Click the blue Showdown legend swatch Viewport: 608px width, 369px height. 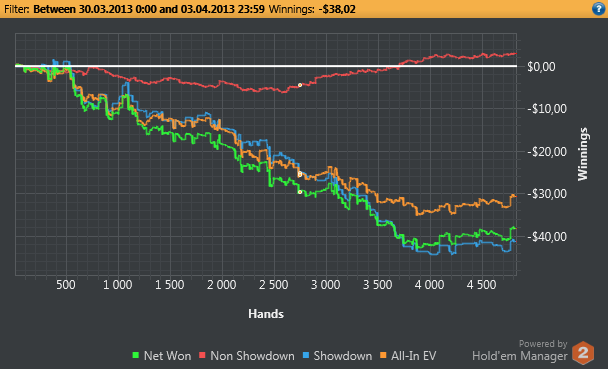tap(306, 355)
